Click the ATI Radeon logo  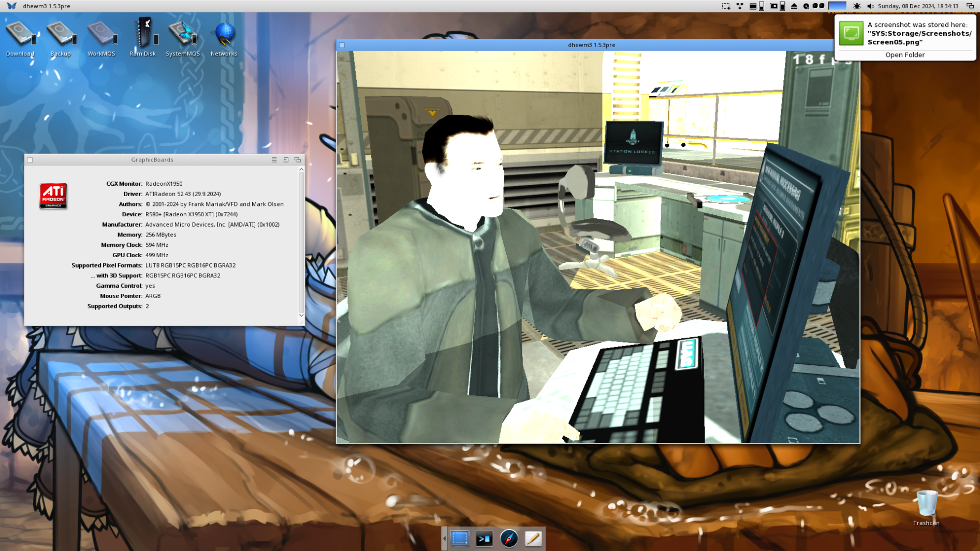click(53, 196)
